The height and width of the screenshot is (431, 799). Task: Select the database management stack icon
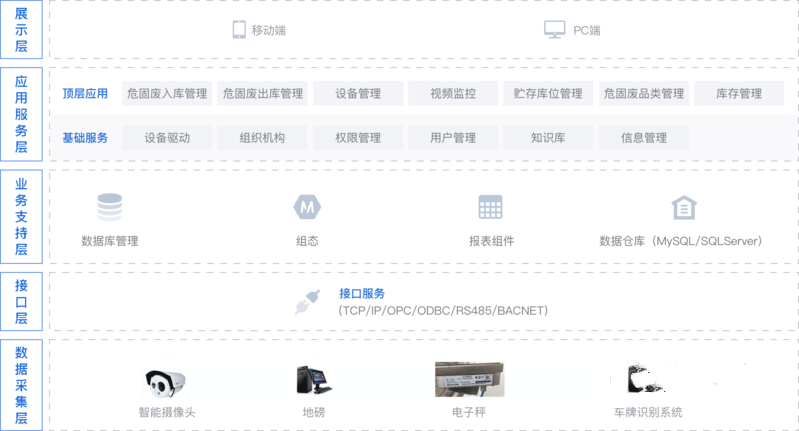click(109, 207)
